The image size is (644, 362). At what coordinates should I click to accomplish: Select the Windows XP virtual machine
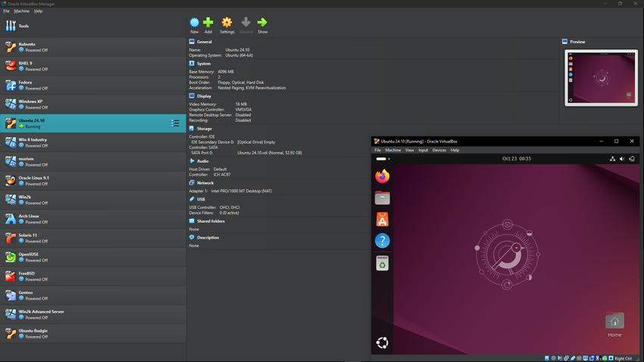(93, 105)
